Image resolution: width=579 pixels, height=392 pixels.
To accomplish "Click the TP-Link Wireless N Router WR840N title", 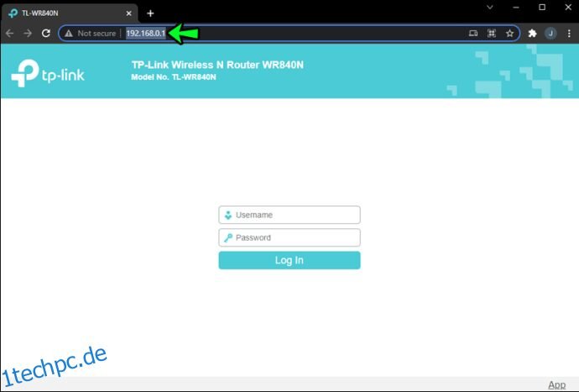I will pos(217,65).
